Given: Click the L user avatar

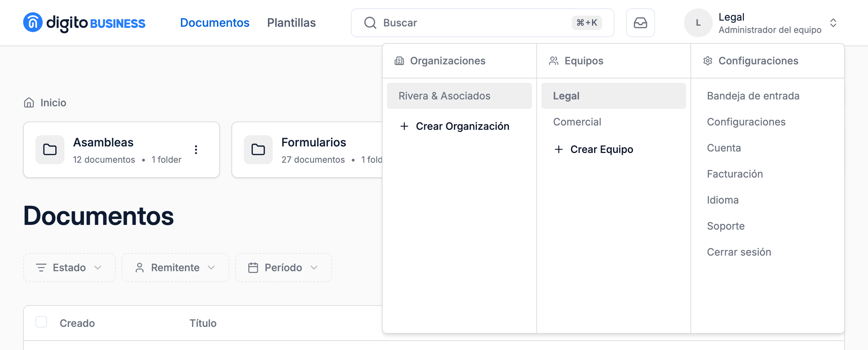Looking at the screenshot, I should [698, 23].
